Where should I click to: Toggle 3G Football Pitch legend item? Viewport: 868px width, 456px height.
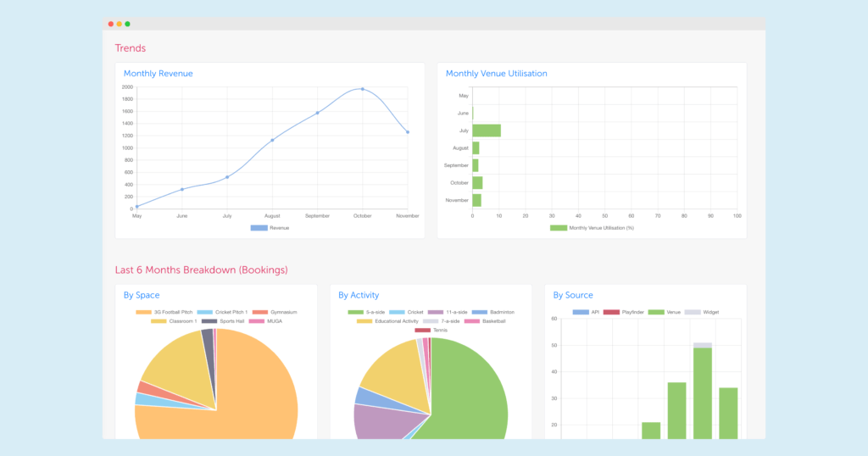tap(164, 312)
